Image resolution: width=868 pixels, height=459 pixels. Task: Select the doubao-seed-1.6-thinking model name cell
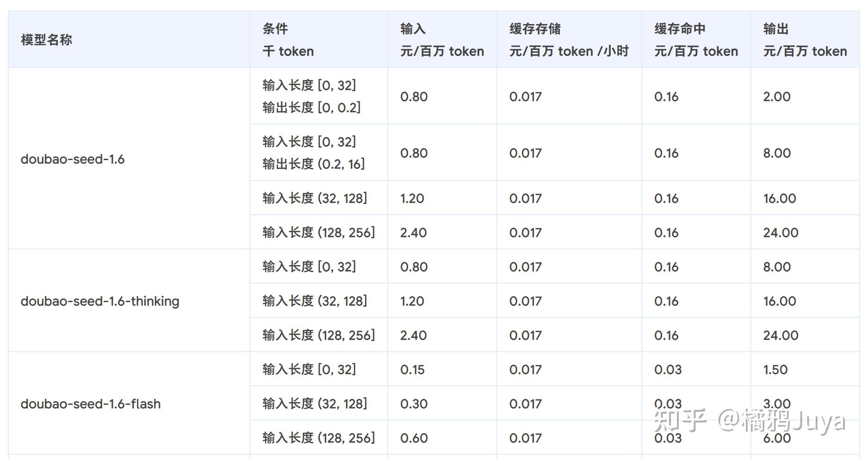pos(100,301)
